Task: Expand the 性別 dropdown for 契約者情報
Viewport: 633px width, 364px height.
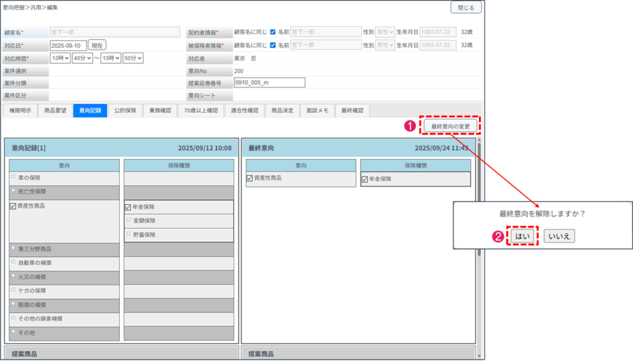Action: (x=385, y=32)
